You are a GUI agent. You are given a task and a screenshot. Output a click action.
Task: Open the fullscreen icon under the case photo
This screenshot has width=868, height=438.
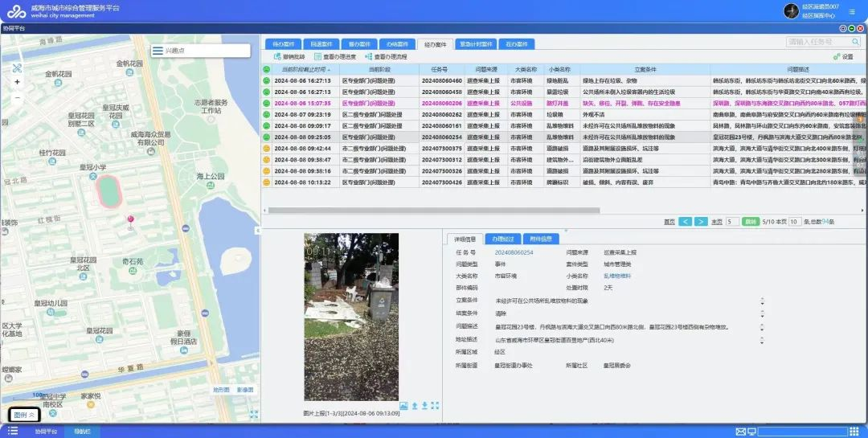click(x=435, y=406)
